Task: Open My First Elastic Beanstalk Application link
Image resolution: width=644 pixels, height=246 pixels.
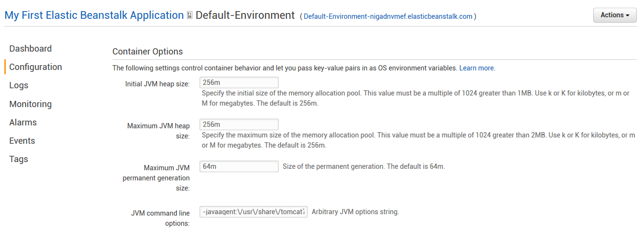Action: coord(94,15)
